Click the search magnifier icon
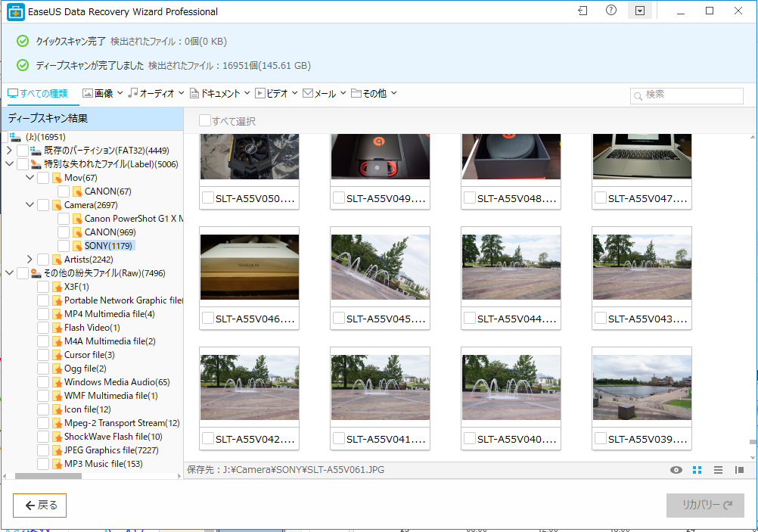 click(x=638, y=95)
